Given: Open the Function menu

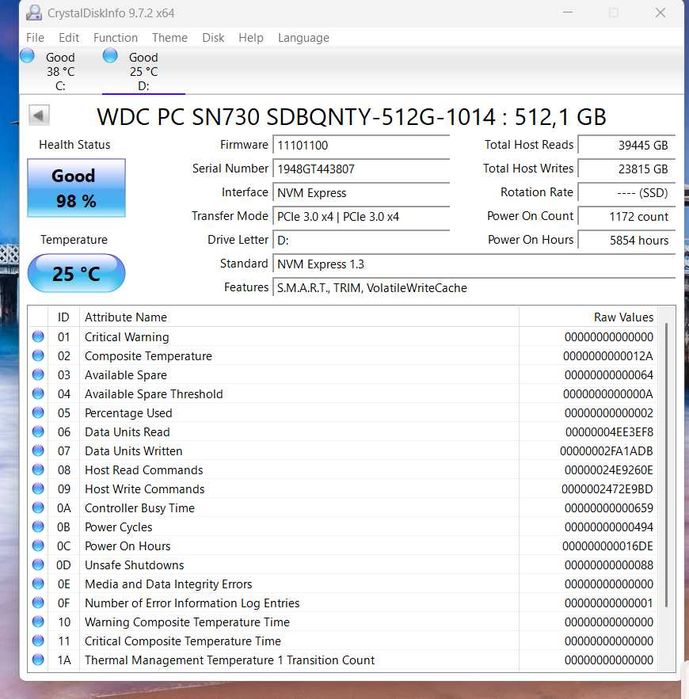Looking at the screenshot, I should coord(115,38).
